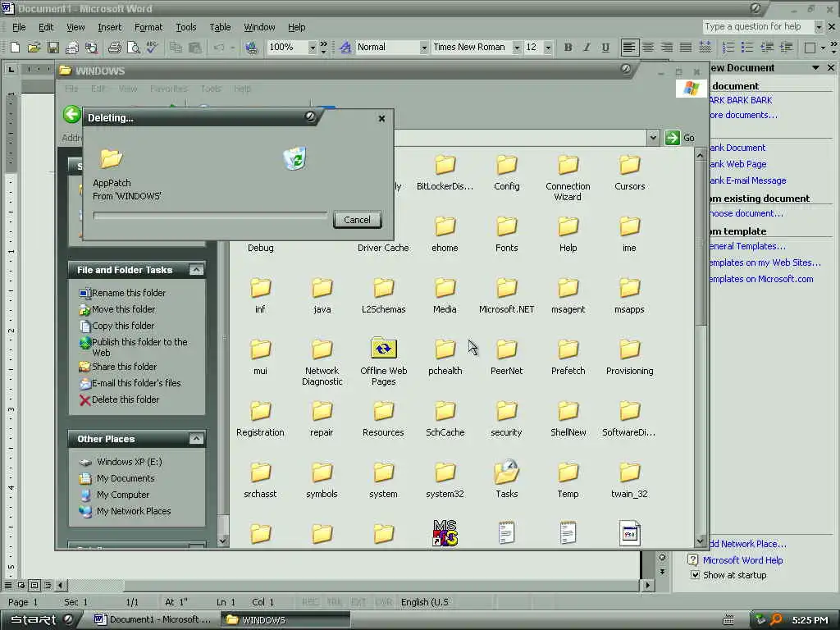840x630 pixels.
Task: Open Print Preview from the Word toolbar
Action: [133, 48]
